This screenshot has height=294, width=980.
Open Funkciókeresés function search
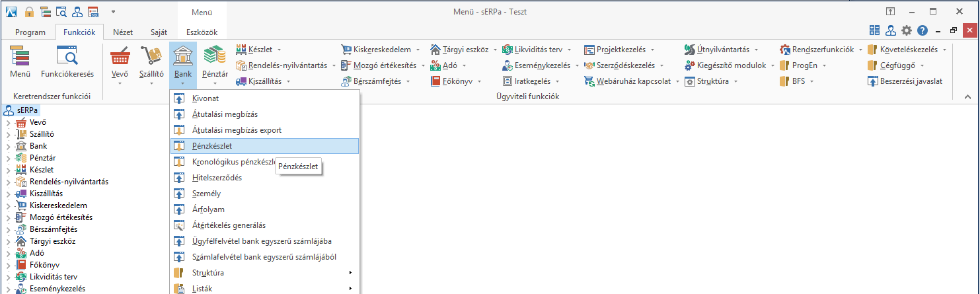coord(67,63)
